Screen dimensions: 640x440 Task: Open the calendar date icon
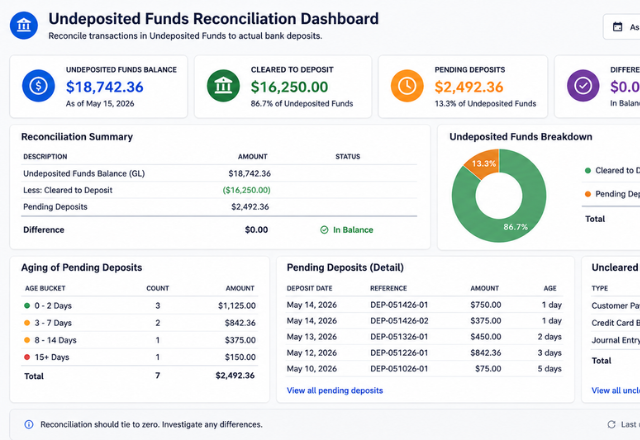618,27
